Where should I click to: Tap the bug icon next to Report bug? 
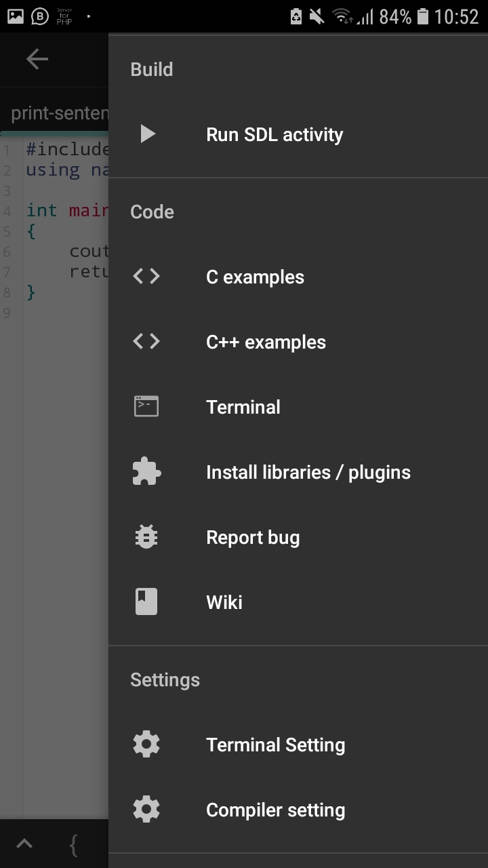point(146,536)
